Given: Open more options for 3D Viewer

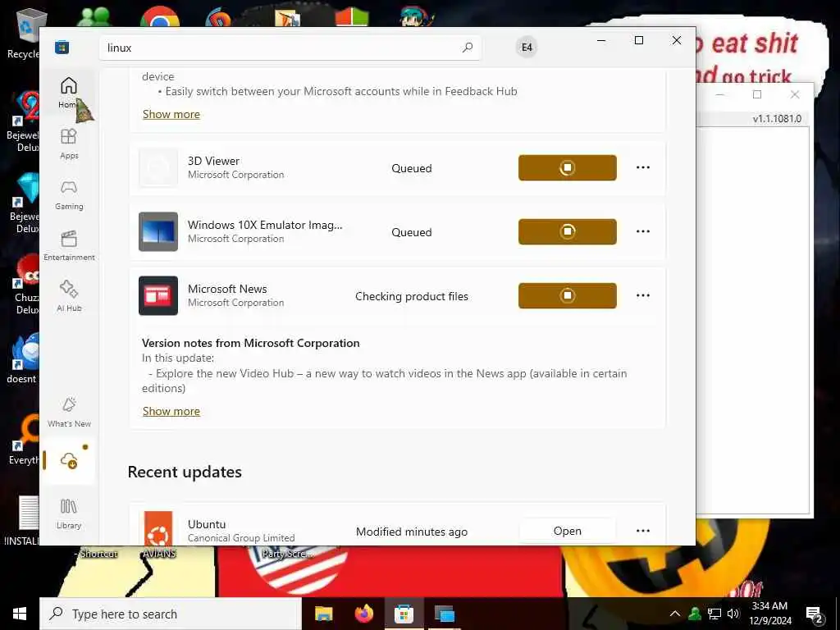Looking at the screenshot, I should click(643, 167).
